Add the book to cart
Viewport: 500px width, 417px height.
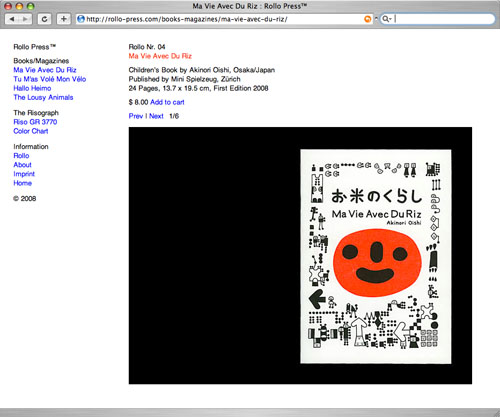(x=167, y=102)
